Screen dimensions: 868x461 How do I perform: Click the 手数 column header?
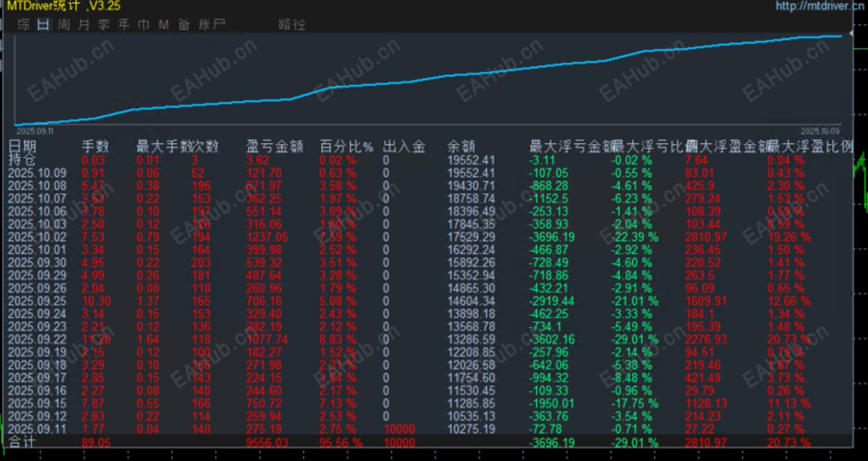(x=95, y=146)
